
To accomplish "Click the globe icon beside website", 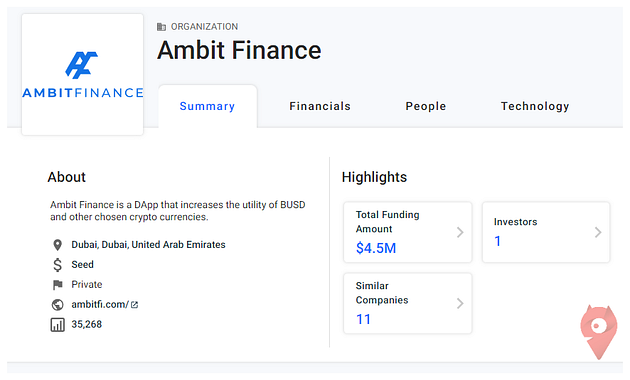I will [57, 305].
